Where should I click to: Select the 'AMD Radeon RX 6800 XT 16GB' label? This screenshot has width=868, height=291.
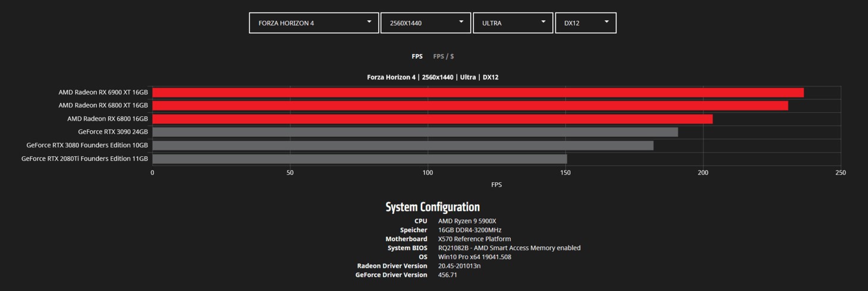click(103, 106)
